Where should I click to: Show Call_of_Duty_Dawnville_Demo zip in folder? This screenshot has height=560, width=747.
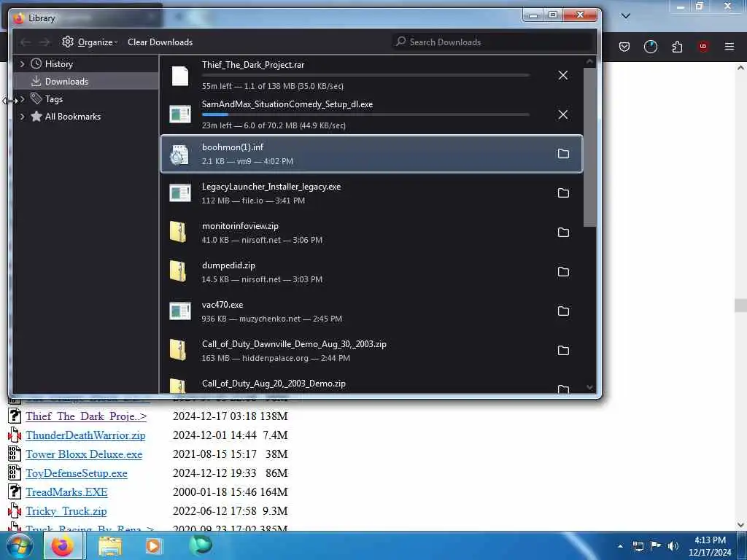[x=563, y=351]
